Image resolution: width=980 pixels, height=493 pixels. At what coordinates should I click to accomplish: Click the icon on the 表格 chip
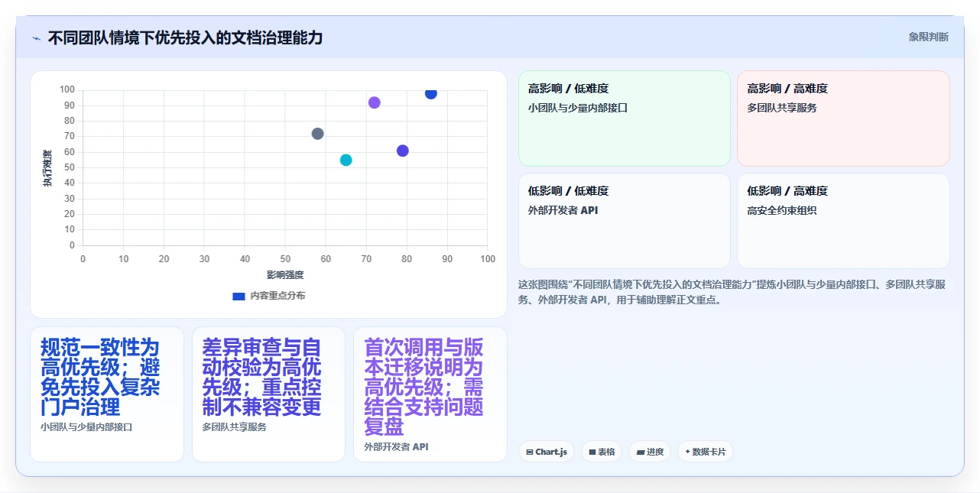pyautogui.click(x=592, y=452)
